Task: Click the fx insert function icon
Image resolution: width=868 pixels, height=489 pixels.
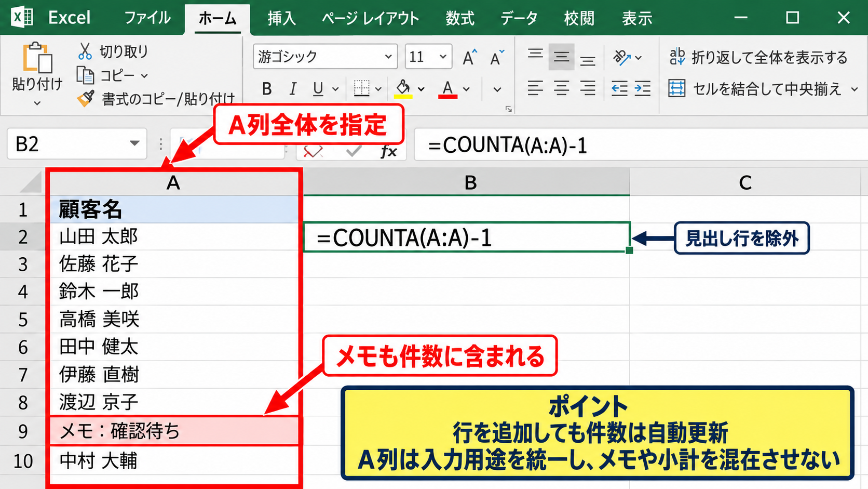Action: coord(389,151)
